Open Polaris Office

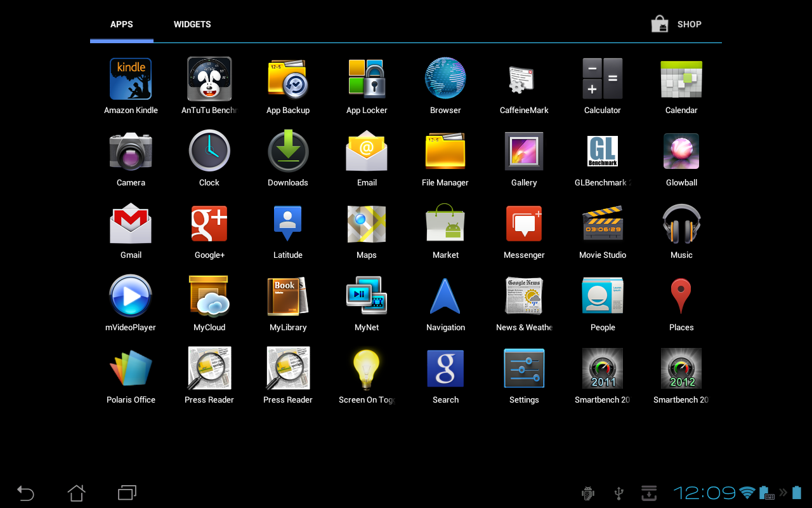tap(131, 368)
